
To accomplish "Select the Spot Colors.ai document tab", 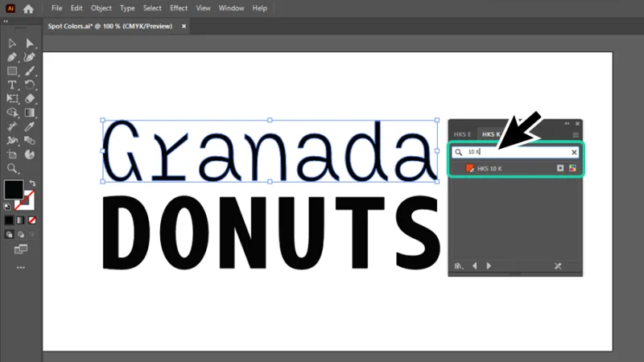I will pyautogui.click(x=110, y=27).
